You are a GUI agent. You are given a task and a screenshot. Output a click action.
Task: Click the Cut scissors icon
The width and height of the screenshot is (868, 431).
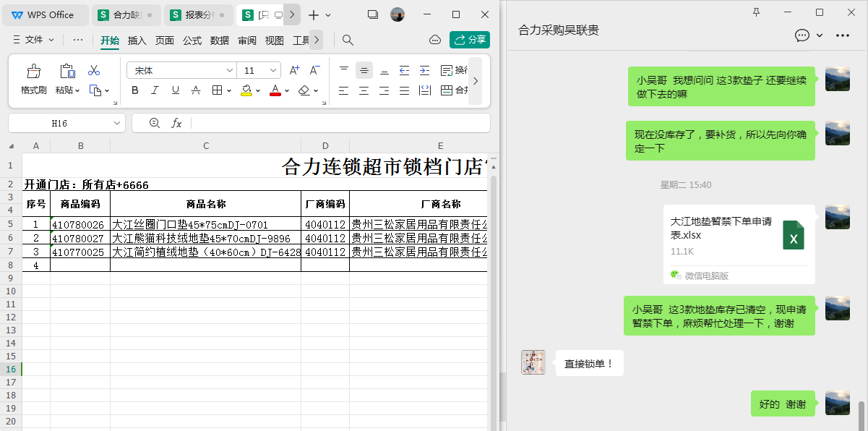pos(94,70)
